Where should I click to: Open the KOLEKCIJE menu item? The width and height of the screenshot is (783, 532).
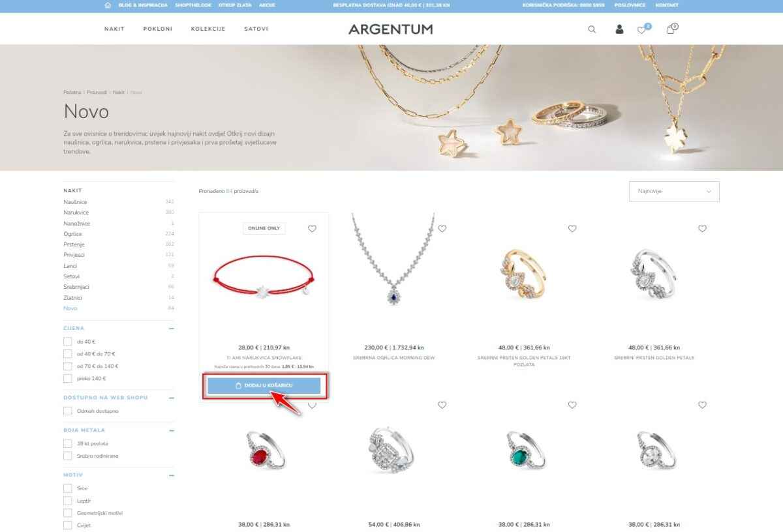click(x=208, y=29)
